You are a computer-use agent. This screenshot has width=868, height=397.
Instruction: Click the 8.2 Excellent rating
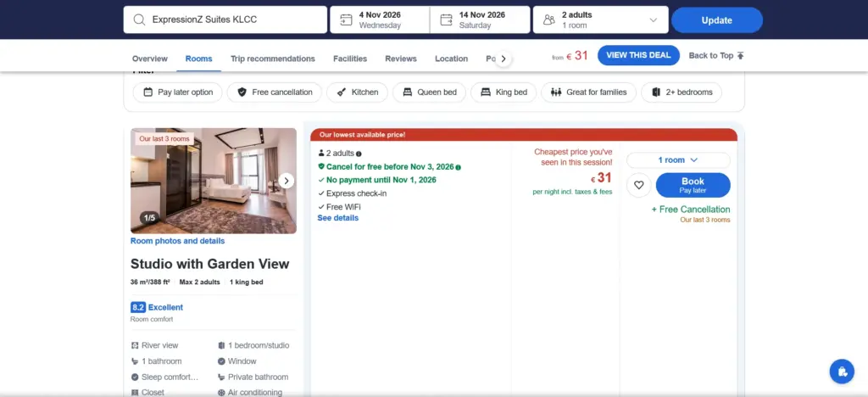click(157, 307)
